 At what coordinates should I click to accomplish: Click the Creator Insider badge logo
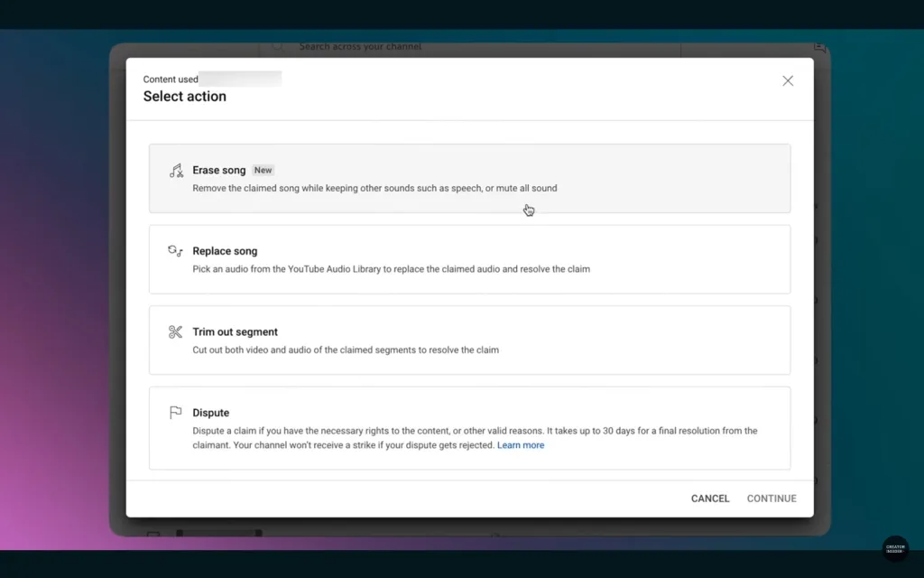pos(895,548)
